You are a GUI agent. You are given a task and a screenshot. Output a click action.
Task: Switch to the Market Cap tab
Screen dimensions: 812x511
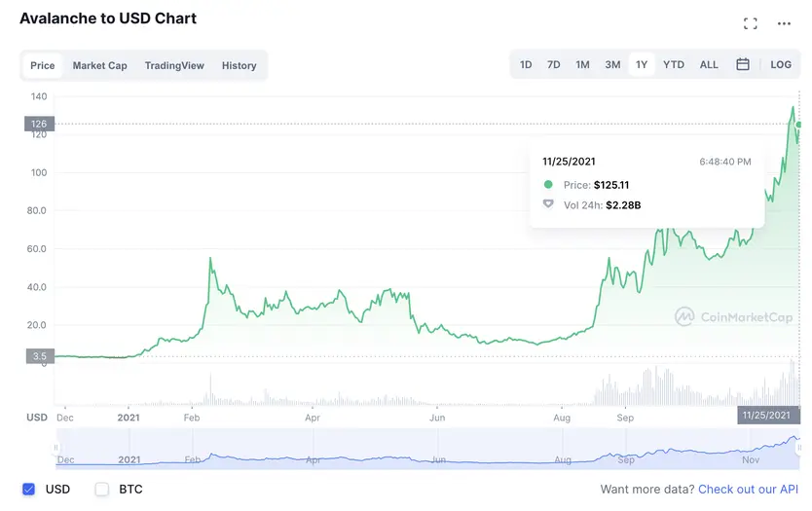pos(99,66)
